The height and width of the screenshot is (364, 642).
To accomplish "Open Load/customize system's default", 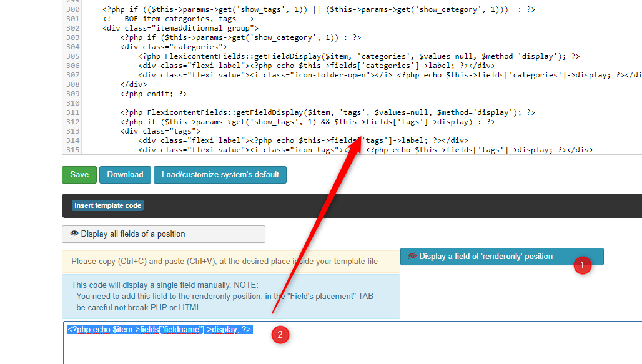I will click(220, 175).
